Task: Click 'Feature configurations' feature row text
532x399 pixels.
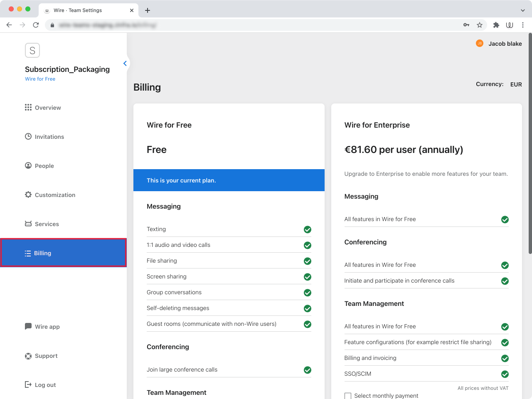Action: click(x=418, y=342)
